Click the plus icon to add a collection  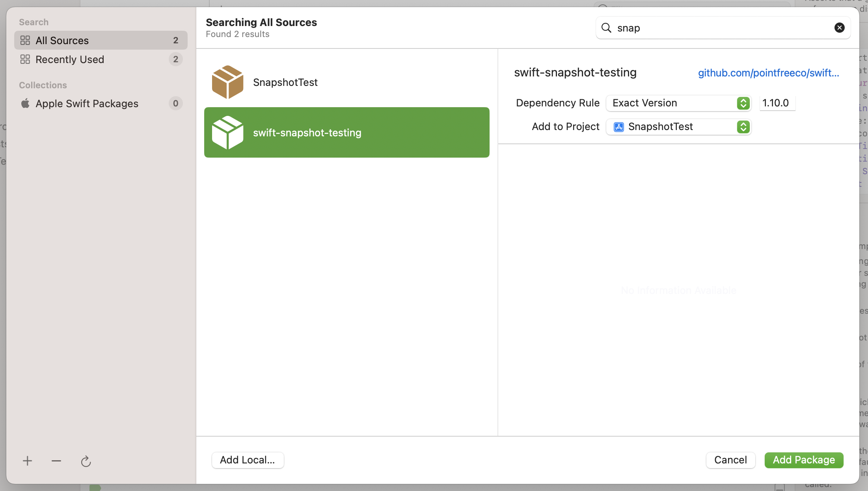(x=27, y=461)
